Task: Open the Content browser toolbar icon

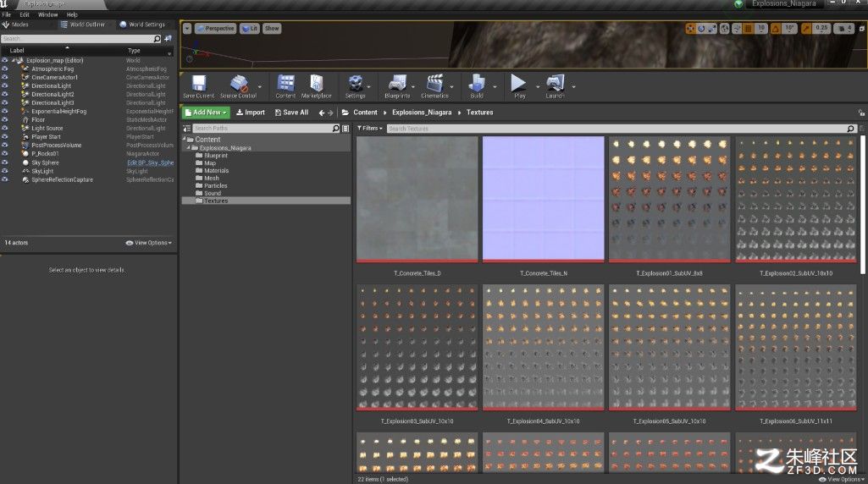Action: pyautogui.click(x=285, y=84)
